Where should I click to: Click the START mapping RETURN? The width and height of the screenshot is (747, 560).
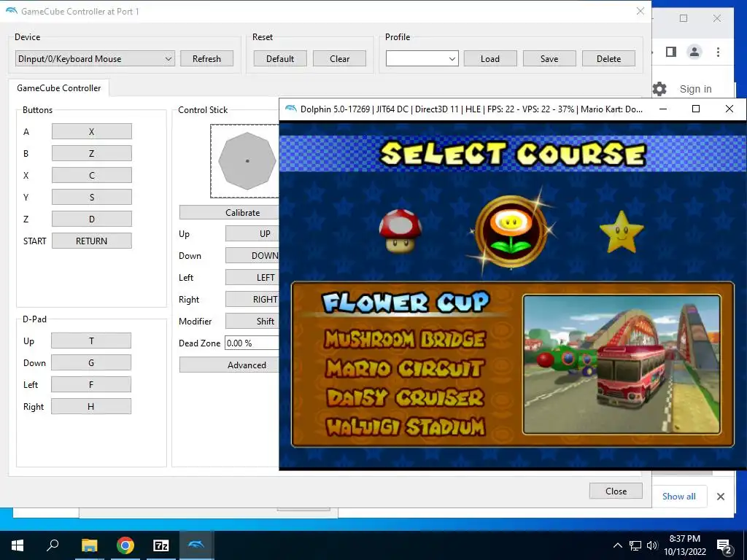[91, 241]
